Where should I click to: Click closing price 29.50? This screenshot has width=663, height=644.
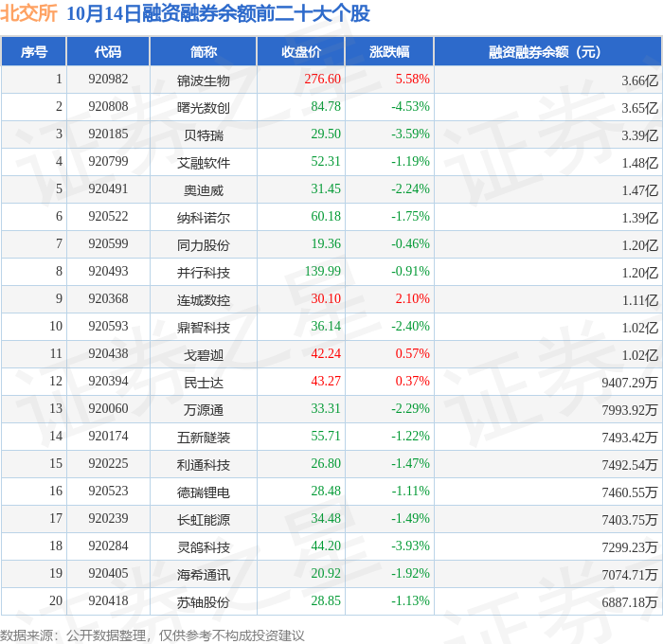326,134
